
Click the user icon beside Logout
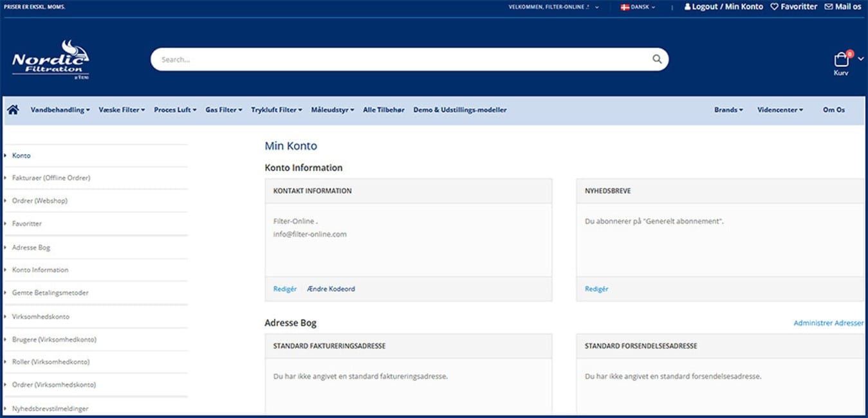[687, 6]
